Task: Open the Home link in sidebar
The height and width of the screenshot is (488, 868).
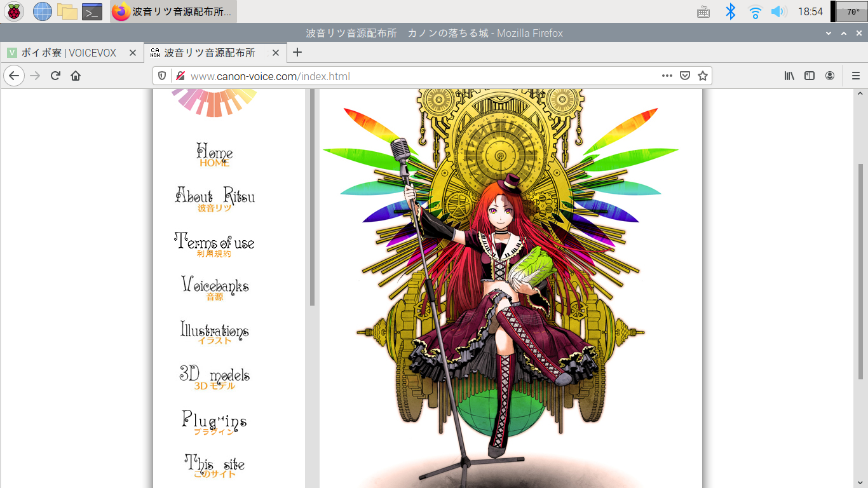Action: point(214,155)
